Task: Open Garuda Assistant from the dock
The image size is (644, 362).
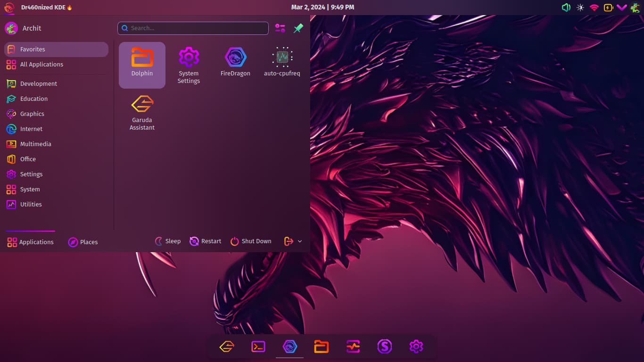Action: [x=227, y=347]
